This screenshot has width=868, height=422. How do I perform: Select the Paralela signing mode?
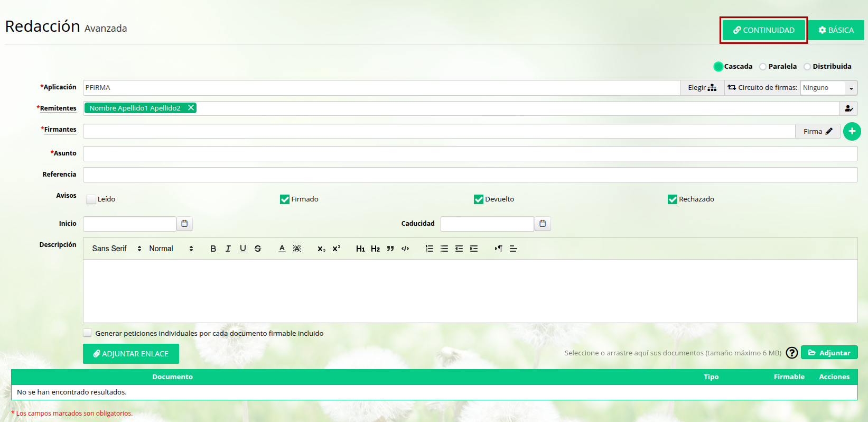763,67
